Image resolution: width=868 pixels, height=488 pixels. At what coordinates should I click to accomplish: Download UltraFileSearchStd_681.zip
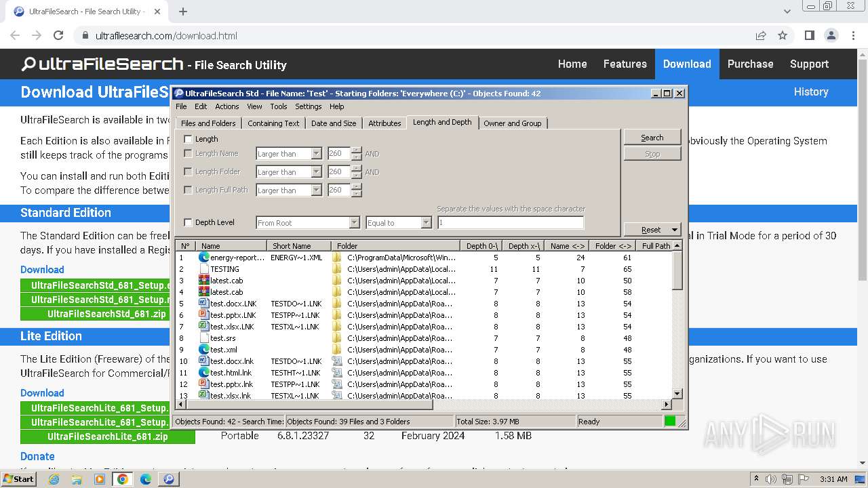click(x=107, y=314)
